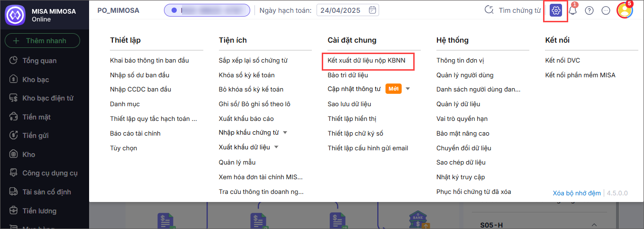
Task: Expand the Nhập khẩu chứng từ submenu
Action: pyautogui.click(x=285, y=132)
